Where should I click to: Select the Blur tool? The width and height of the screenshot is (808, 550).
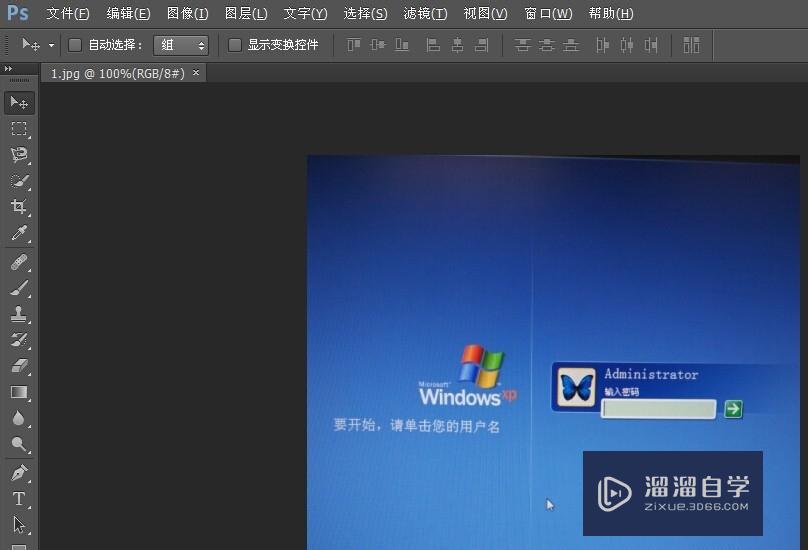pos(19,418)
